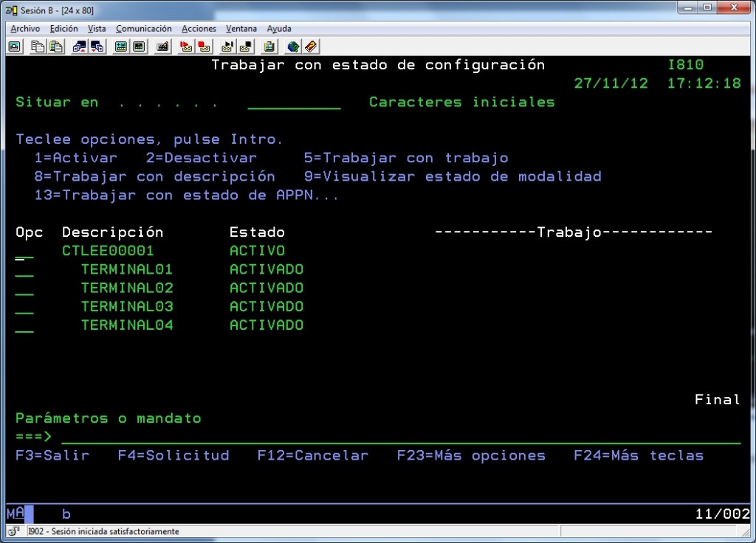
Task: Click the Receive File from Host icon
Action: pyautogui.click(x=97, y=46)
